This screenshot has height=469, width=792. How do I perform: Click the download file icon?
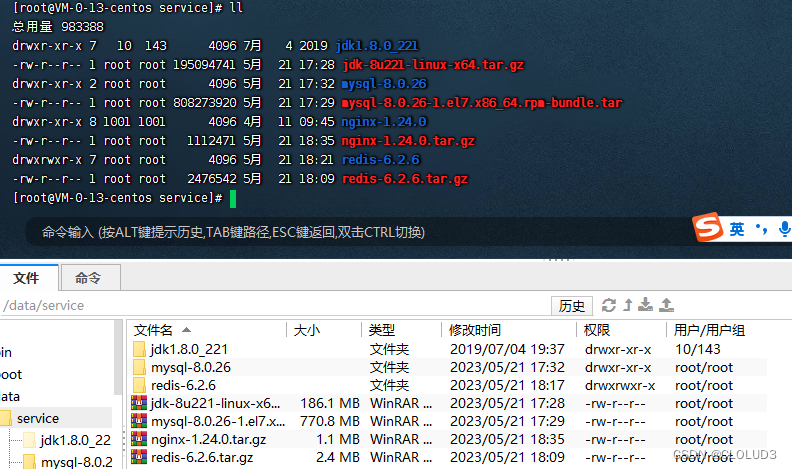645,304
